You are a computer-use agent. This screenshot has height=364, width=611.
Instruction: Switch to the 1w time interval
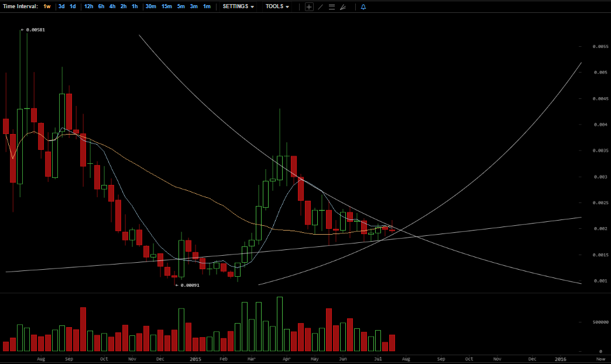(47, 6)
